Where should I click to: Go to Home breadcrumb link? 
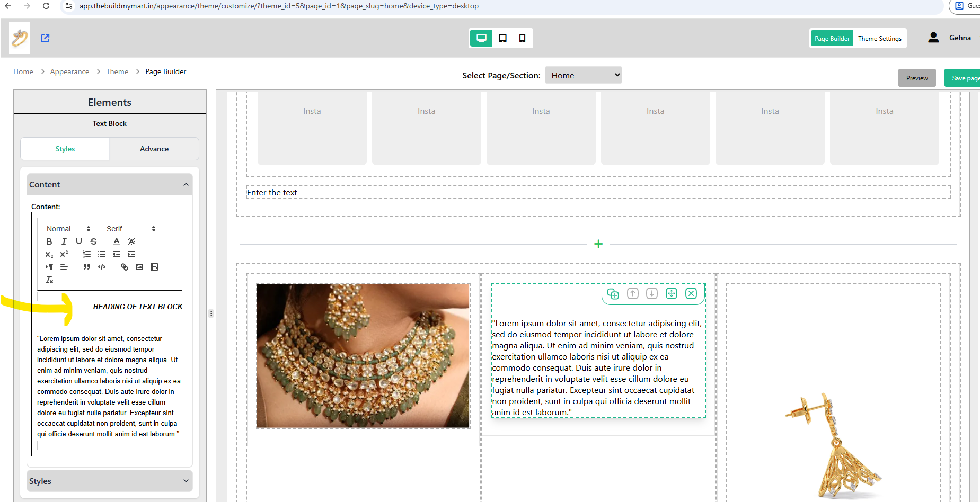click(x=23, y=71)
